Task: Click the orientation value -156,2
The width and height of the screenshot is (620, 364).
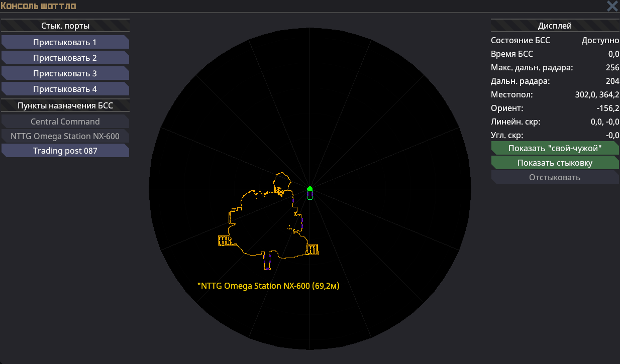Action: (607, 108)
